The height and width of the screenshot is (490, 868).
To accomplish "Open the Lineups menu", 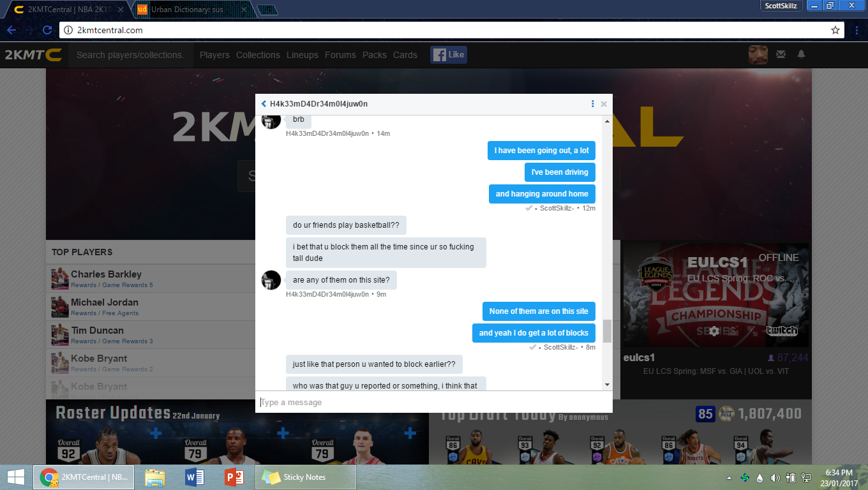I will [x=303, y=55].
